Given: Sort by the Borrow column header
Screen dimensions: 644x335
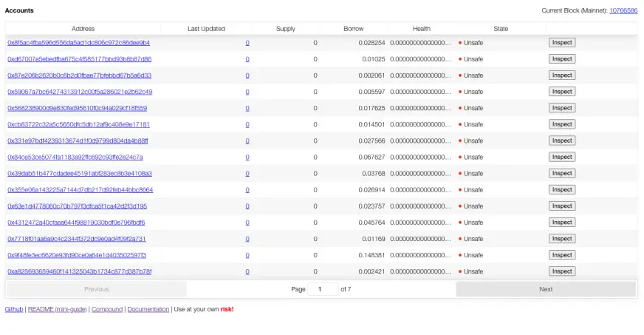Looking at the screenshot, I should [354, 29].
